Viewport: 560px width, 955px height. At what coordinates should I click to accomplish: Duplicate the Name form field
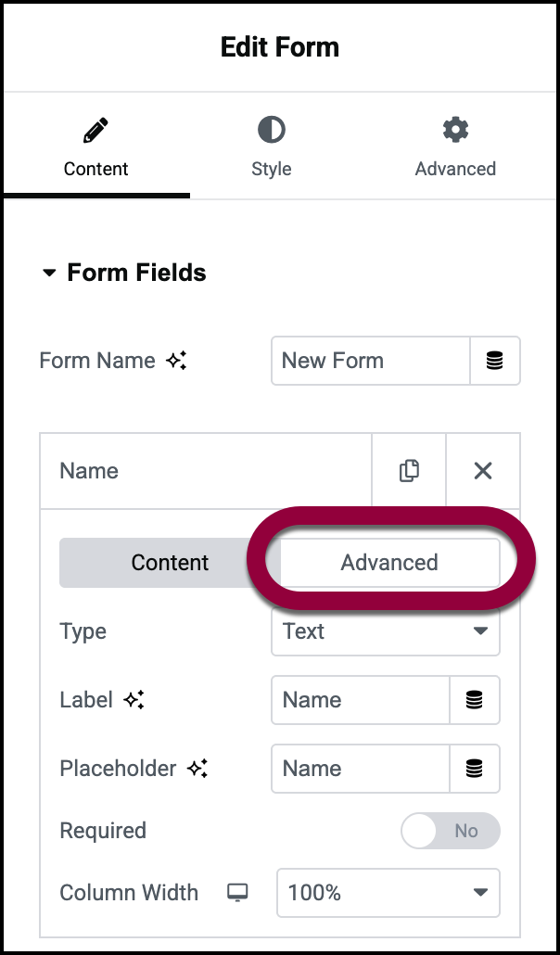point(409,471)
